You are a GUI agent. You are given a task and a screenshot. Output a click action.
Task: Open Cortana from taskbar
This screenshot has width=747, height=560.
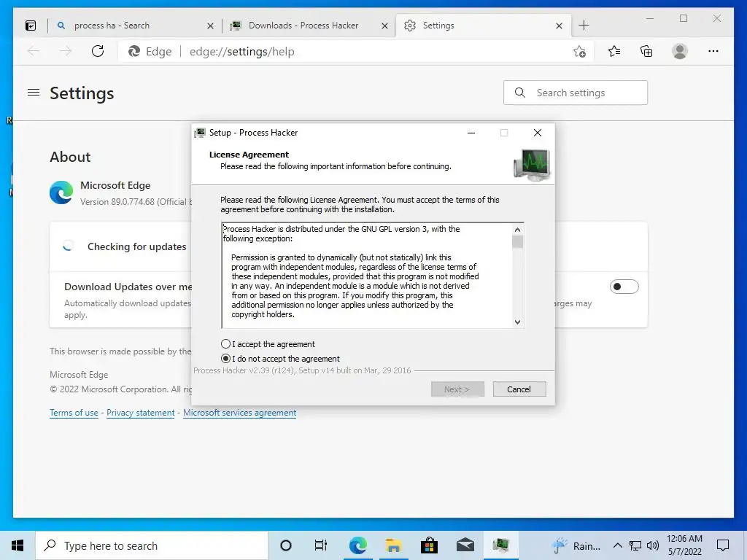[286, 545]
